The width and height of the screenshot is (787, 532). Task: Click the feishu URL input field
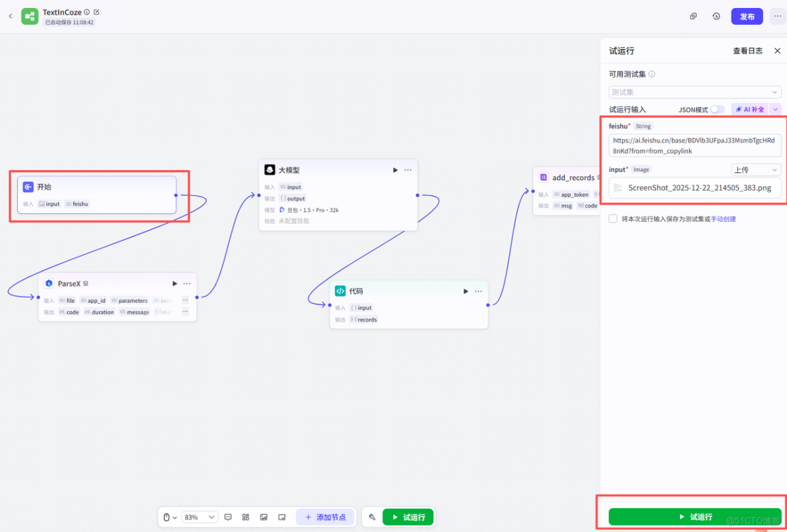pos(694,145)
